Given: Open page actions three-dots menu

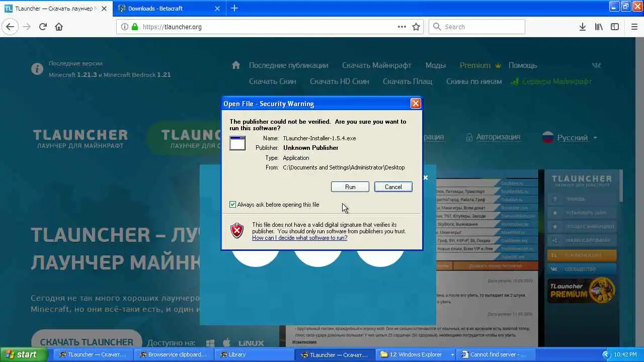Looking at the screenshot, I should [x=402, y=27].
